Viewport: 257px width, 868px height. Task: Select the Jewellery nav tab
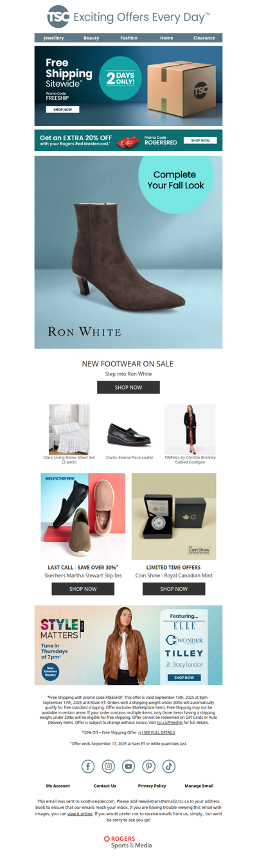(53, 38)
